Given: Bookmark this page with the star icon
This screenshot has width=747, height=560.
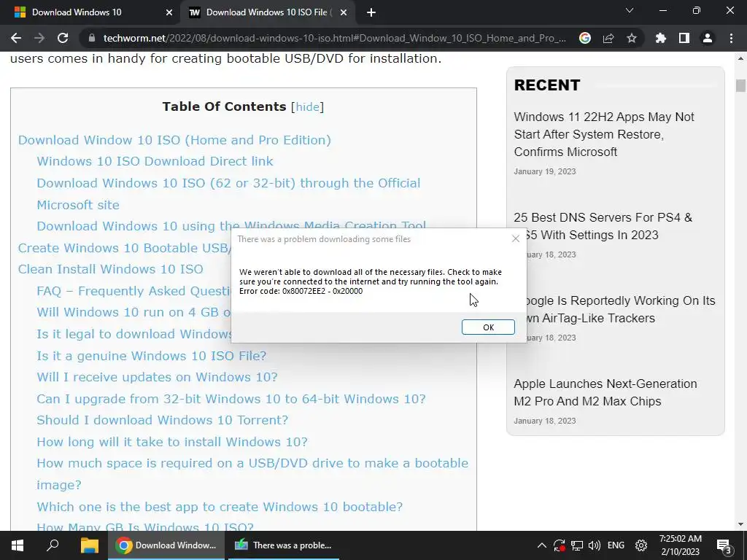Looking at the screenshot, I should click(x=632, y=38).
